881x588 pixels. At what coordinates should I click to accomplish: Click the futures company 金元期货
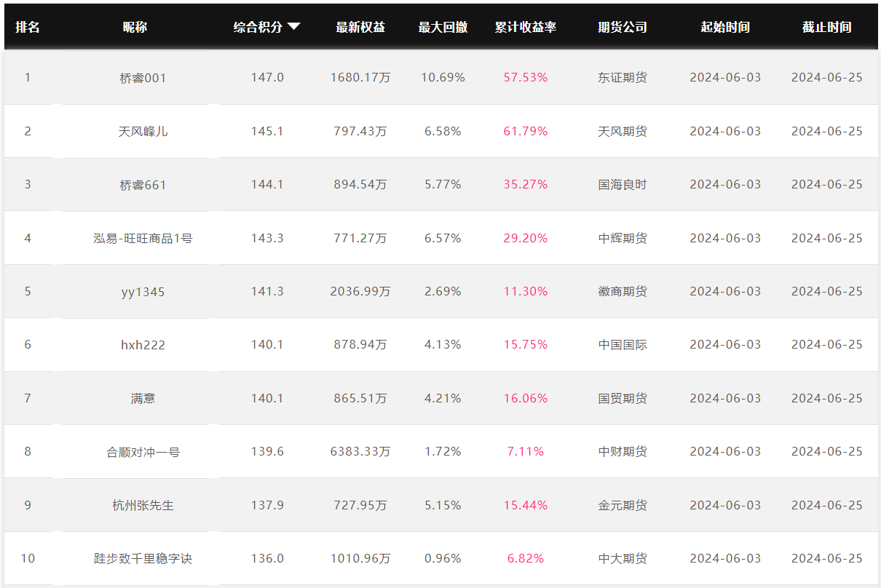click(623, 505)
